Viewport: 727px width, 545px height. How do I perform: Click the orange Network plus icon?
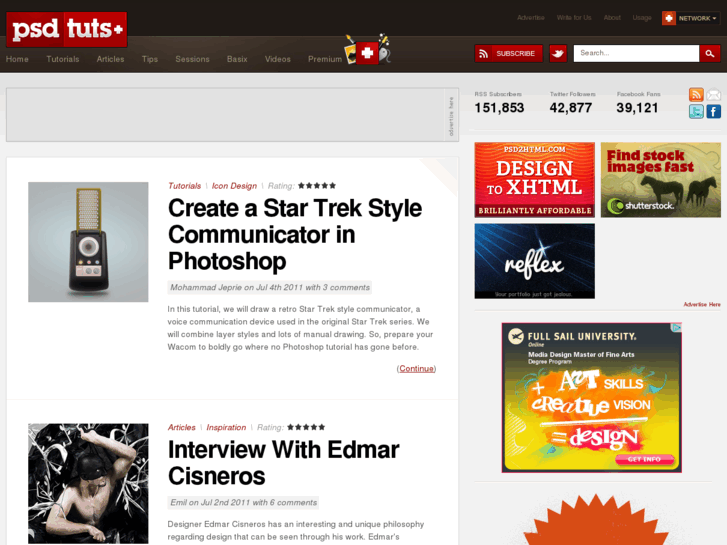point(669,18)
